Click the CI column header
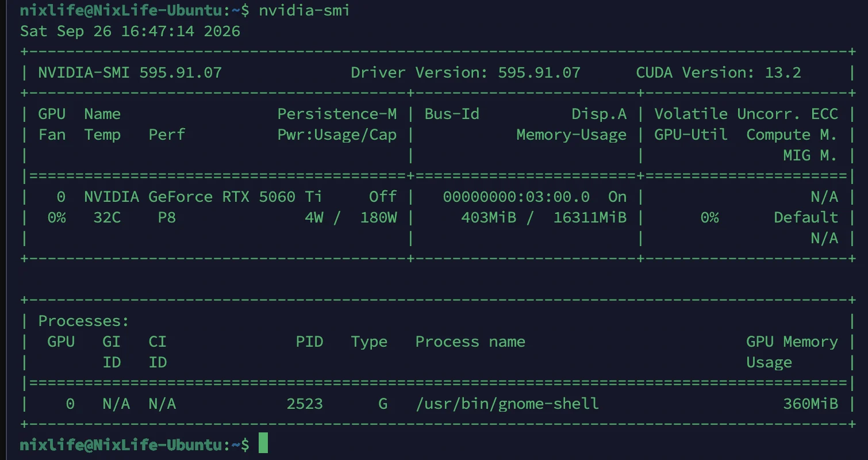Screen dimensions: 868x460 158,342
